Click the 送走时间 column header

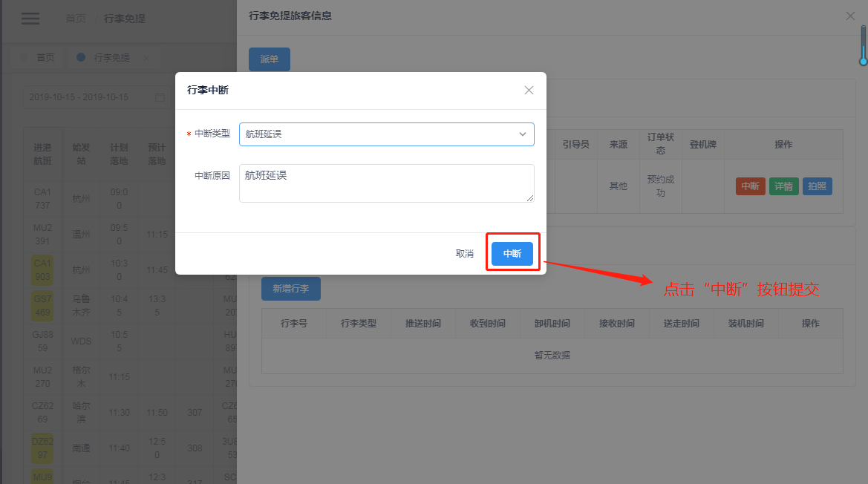pyautogui.click(x=682, y=324)
